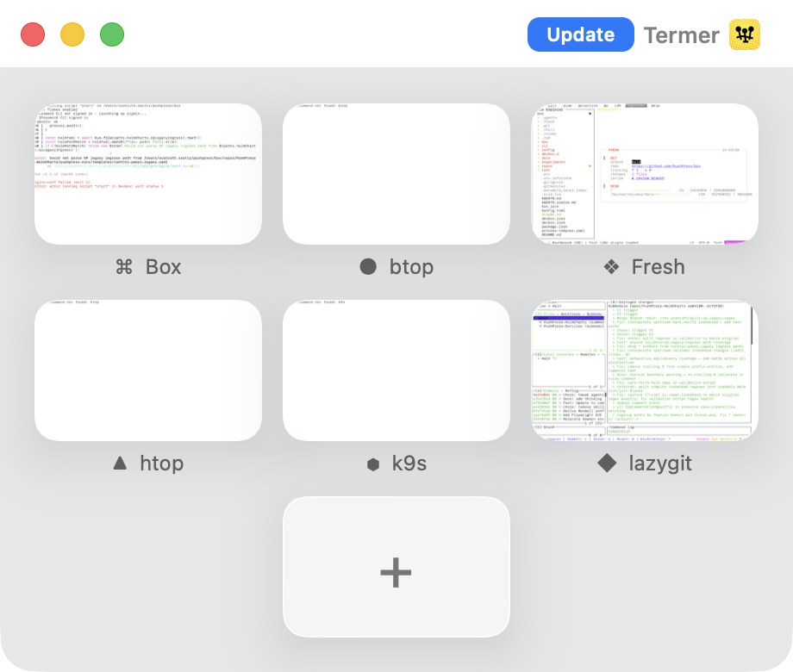793x672 pixels.
Task: Open the Fresh terminal thumbnail
Action: tap(645, 174)
